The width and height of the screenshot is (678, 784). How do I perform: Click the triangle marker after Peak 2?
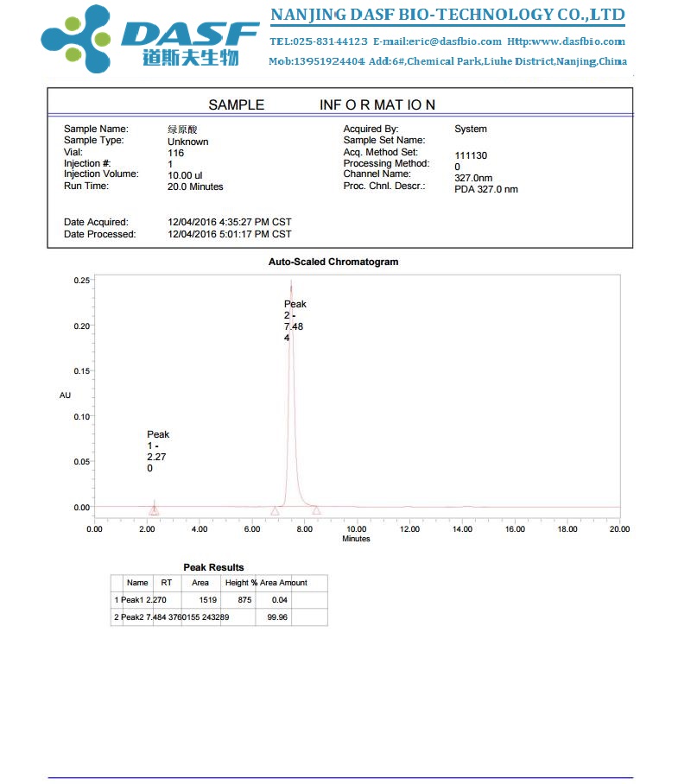316,510
